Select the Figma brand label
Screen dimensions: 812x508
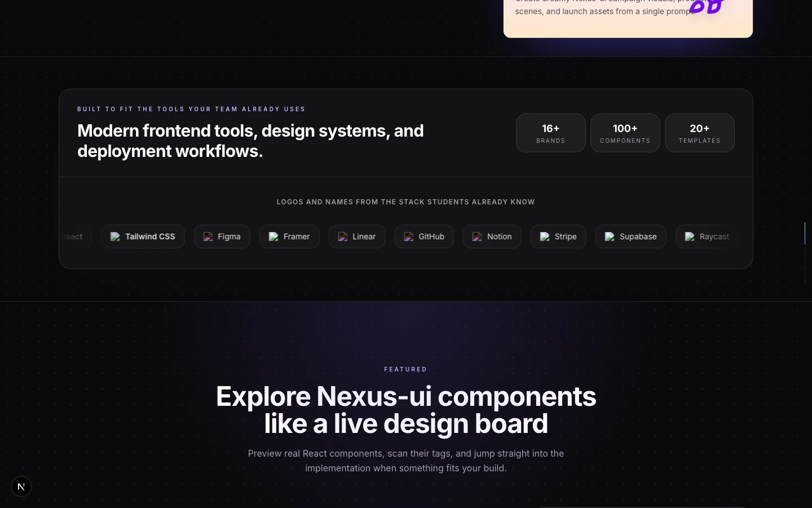click(x=229, y=237)
